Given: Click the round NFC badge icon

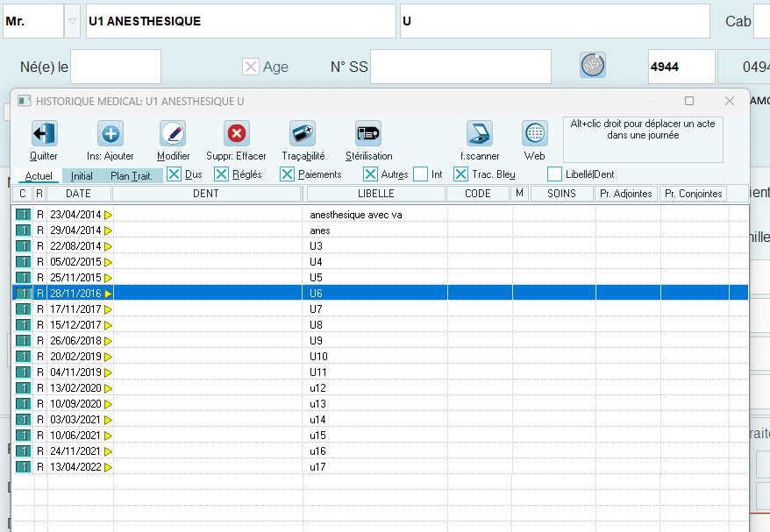Looking at the screenshot, I should [x=592, y=66].
